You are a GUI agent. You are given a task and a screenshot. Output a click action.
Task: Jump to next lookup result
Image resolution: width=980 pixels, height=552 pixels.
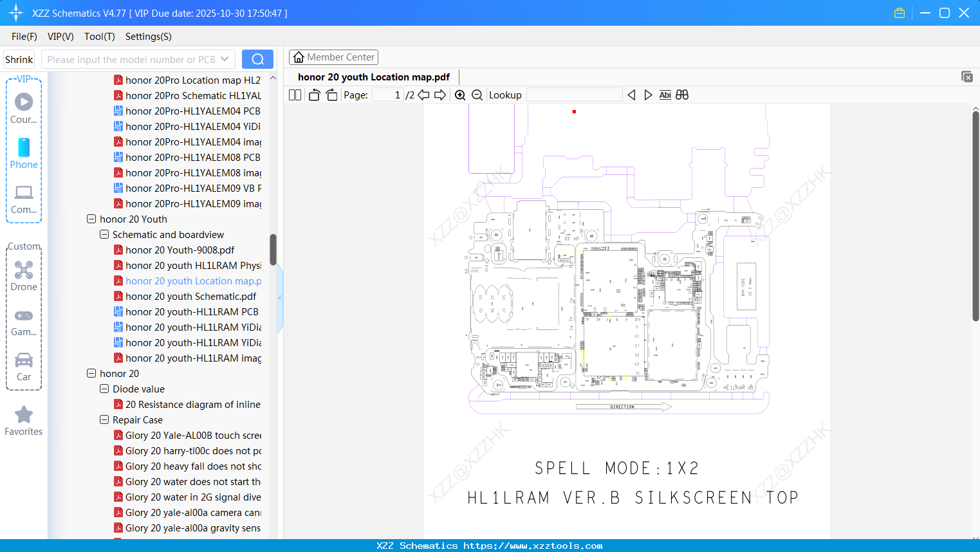(648, 95)
